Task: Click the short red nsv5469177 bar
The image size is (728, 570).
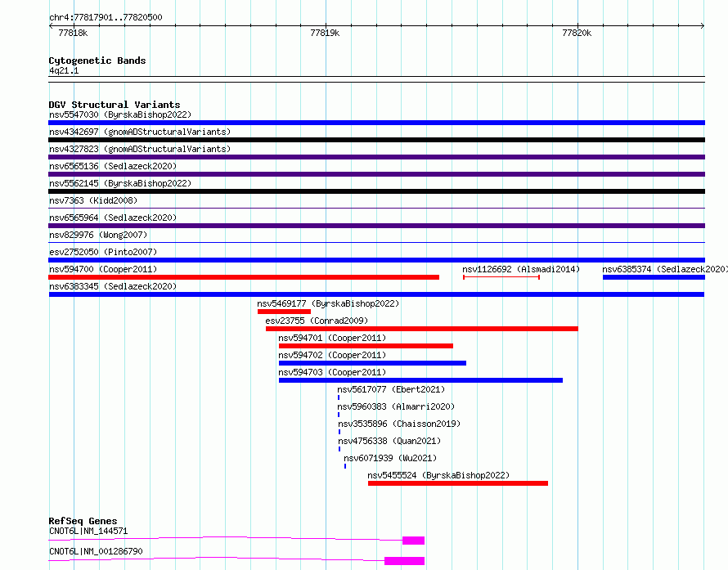Action: click(284, 312)
